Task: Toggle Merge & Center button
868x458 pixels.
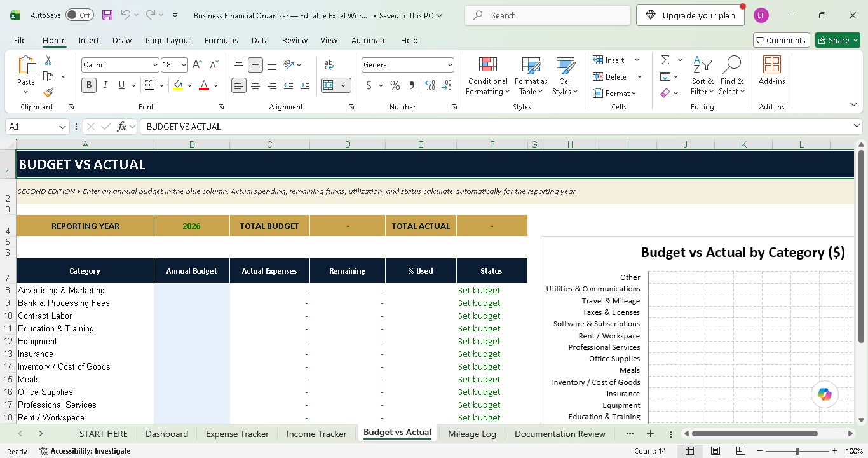Action: [x=329, y=85]
